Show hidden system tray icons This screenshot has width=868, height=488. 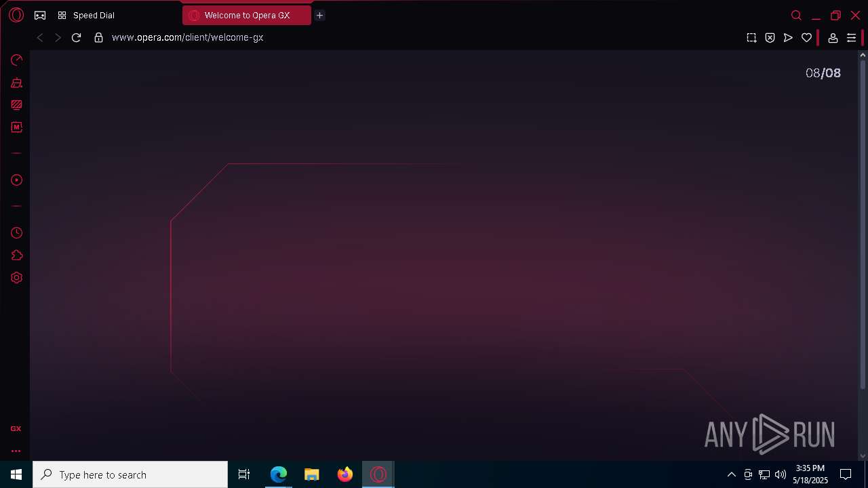(x=731, y=474)
